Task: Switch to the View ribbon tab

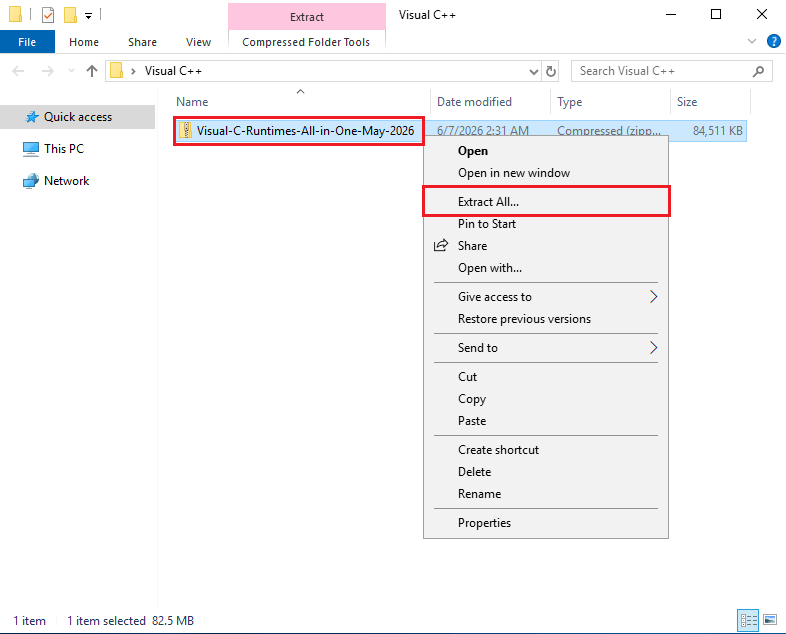Action: click(x=199, y=42)
